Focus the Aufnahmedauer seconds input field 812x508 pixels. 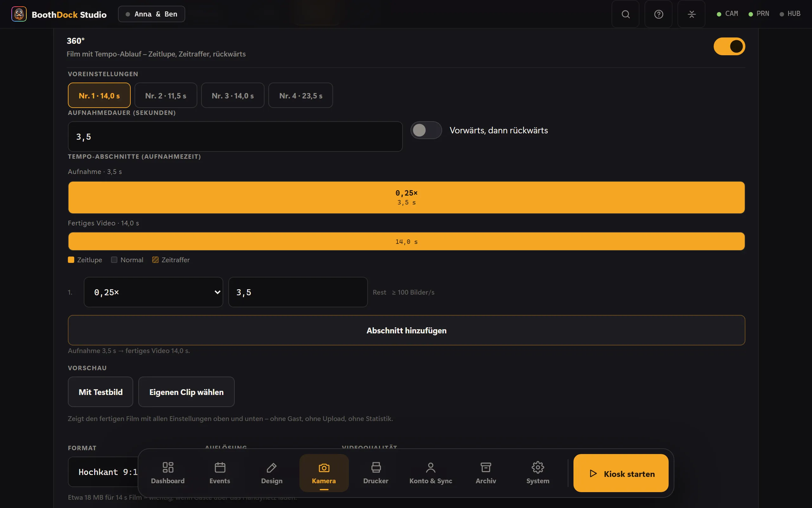tap(235, 137)
